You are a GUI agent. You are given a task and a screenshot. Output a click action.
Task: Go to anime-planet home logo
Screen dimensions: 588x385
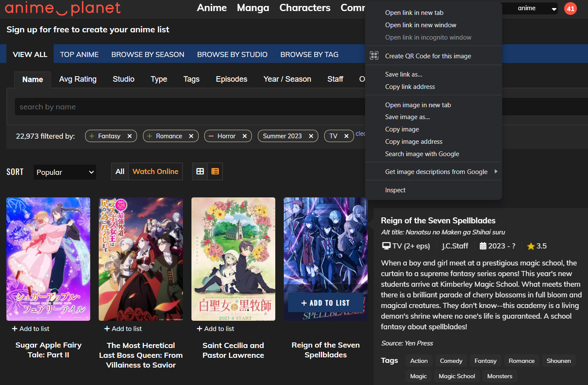[63, 8]
